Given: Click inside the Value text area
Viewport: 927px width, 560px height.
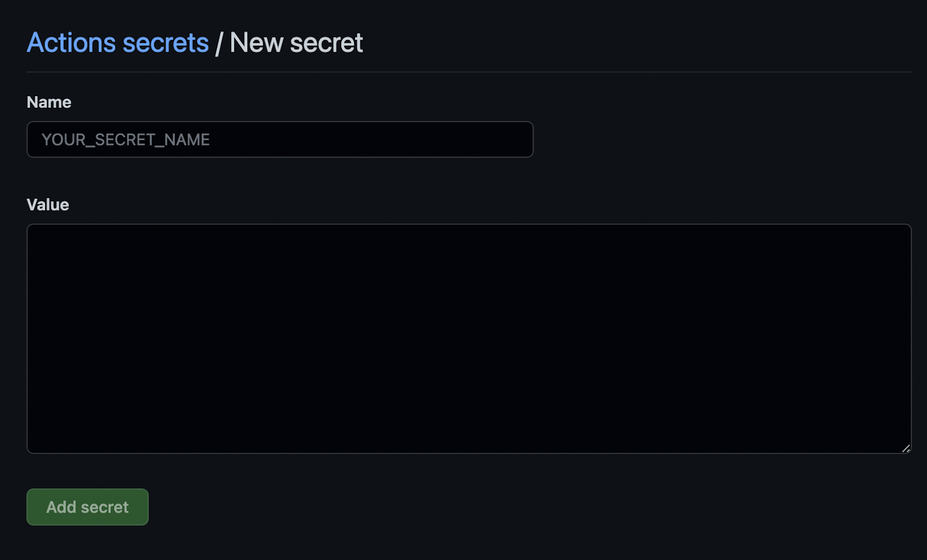Looking at the screenshot, I should pos(469,339).
